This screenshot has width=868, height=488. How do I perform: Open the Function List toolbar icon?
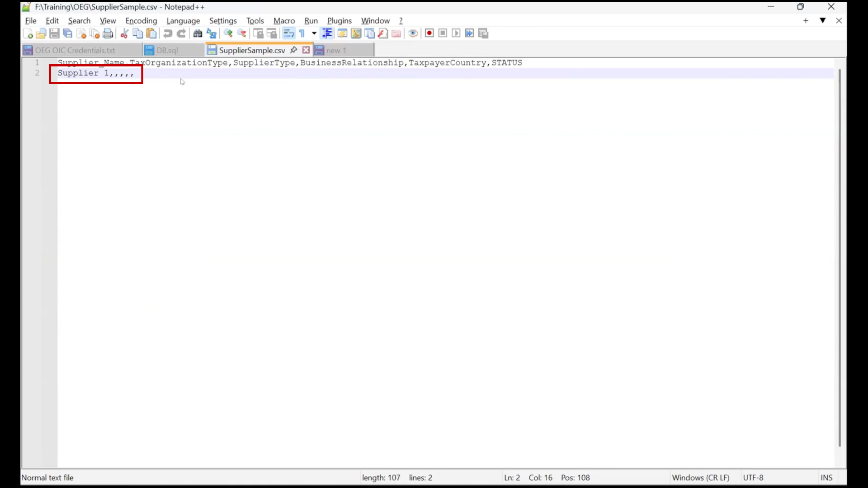(383, 33)
